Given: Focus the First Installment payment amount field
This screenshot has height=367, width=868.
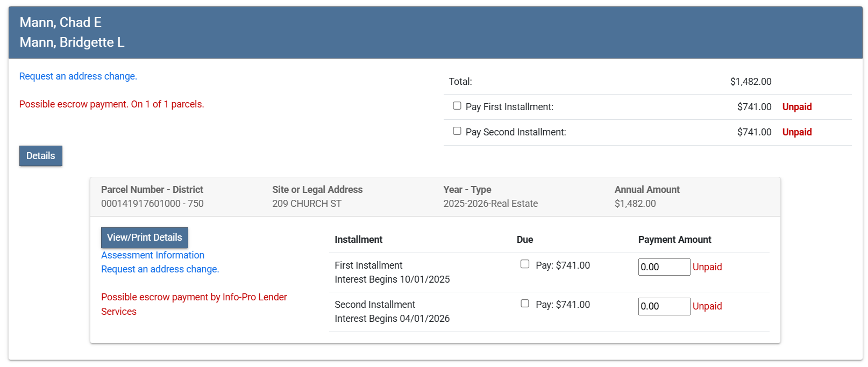Looking at the screenshot, I should tap(664, 267).
